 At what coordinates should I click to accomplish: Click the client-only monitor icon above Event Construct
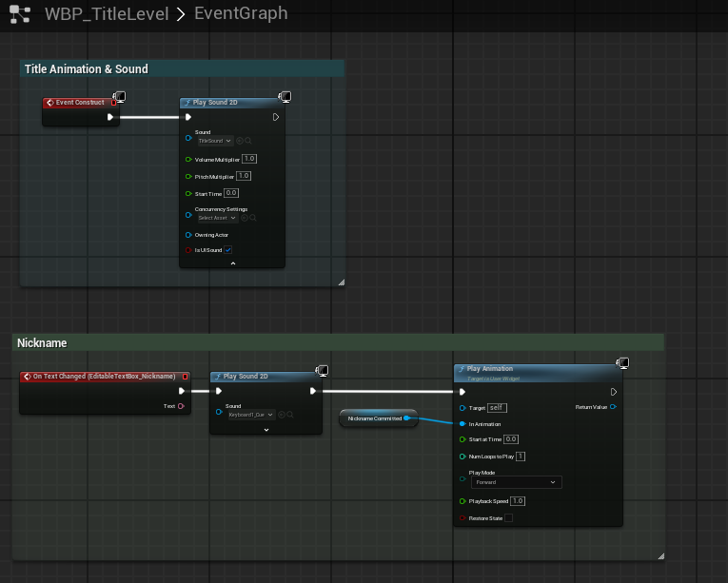click(x=119, y=97)
